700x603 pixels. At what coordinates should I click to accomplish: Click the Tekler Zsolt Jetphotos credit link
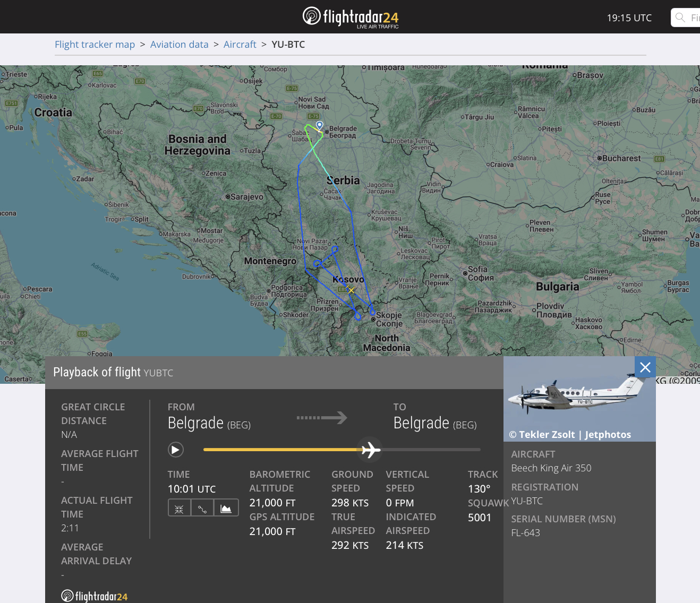coord(570,434)
